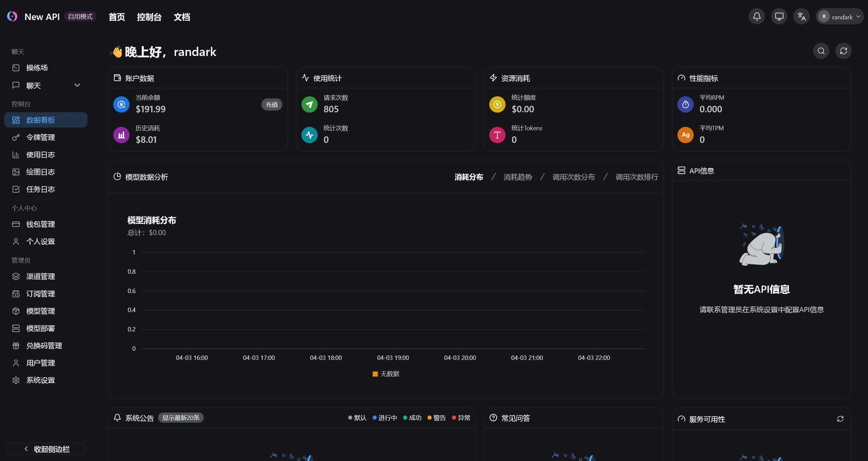This screenshot has width=868, height=461.
Task: Open the language translation icon
Action: pos(802,17)
